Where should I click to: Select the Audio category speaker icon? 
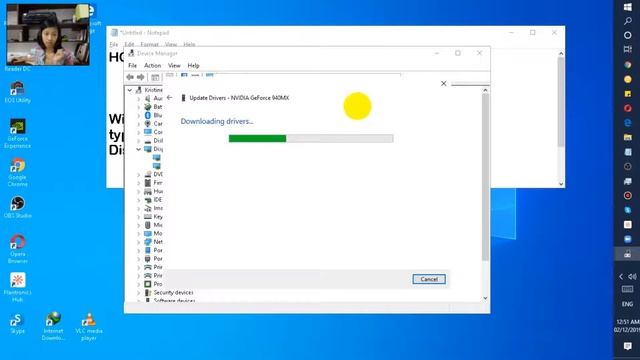click(148, 98)
